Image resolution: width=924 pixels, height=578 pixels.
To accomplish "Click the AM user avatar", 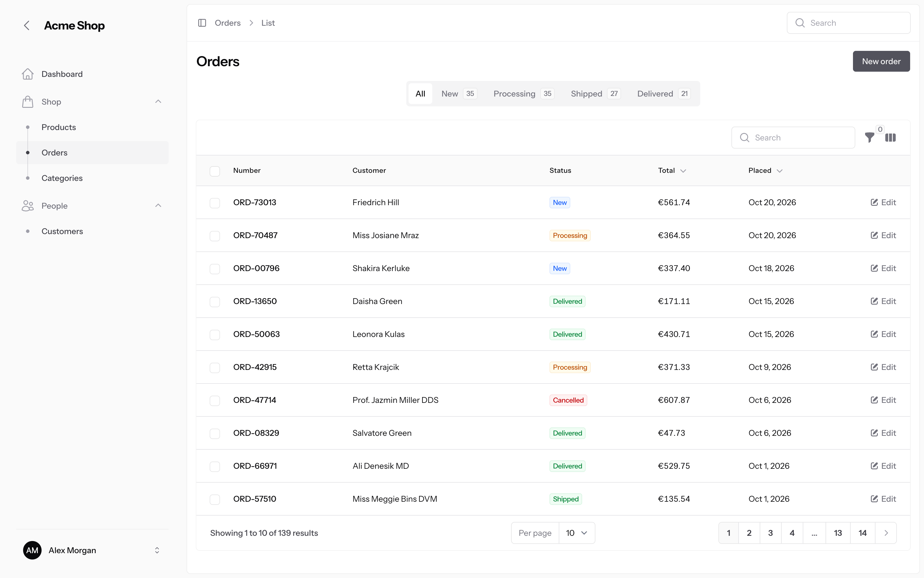I will pos(32,550).
